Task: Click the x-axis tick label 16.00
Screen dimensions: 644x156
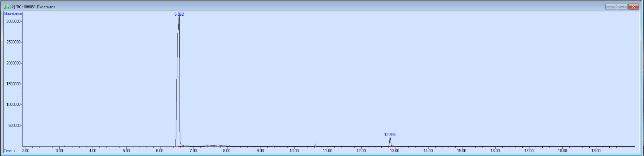Action: pos(495,151)
